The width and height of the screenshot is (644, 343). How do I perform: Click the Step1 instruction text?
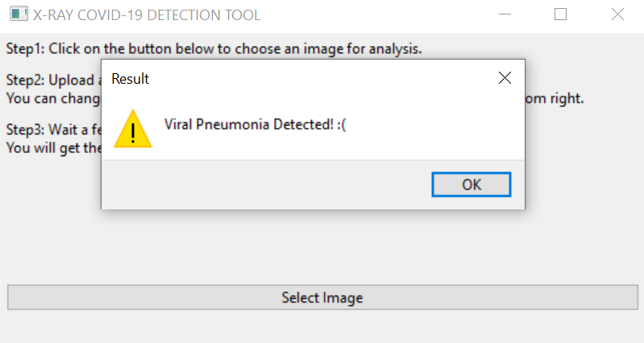pos(214,48)
